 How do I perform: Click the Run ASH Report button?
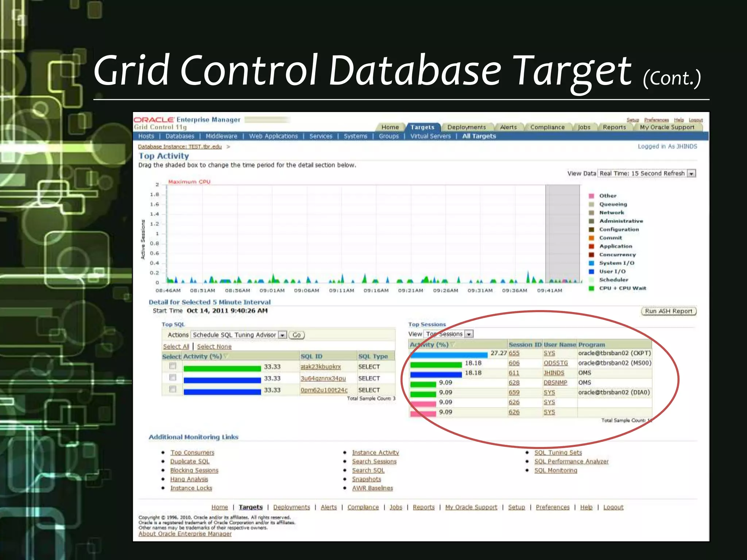coord(669,311)
